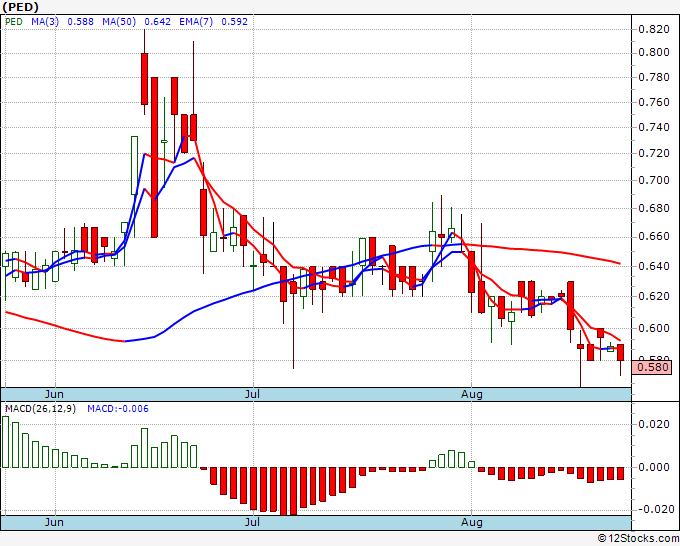This screenshot has width=680, height=546.
Task: Click the 0.820 price axis label
Action: (x=654, y=27)
